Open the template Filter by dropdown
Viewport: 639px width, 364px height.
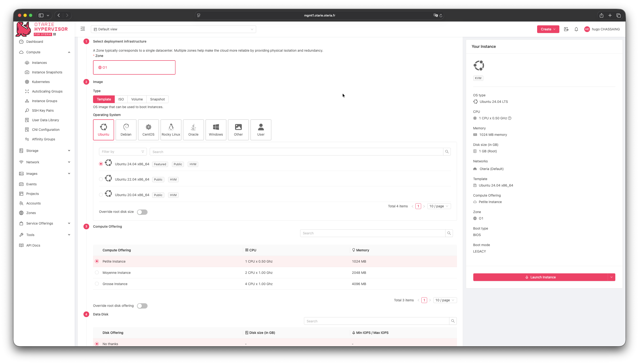[123, 152]
